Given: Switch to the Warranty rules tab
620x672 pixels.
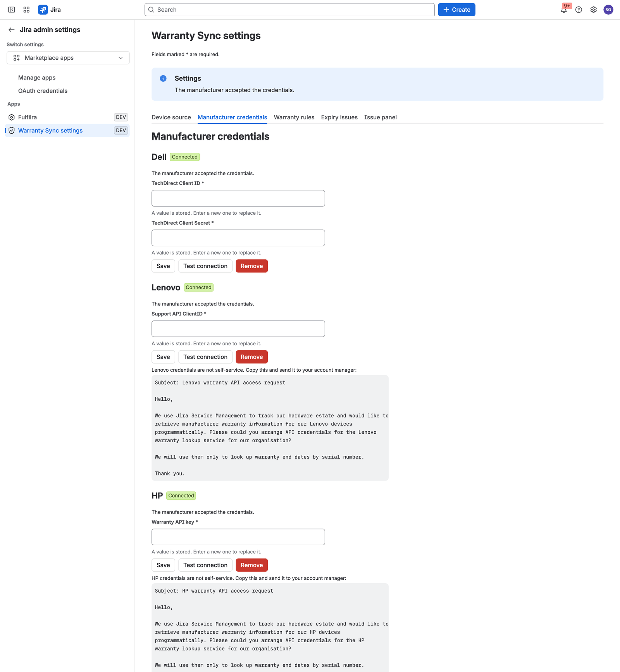Looking at the screenshot, I should click(294, 117).
